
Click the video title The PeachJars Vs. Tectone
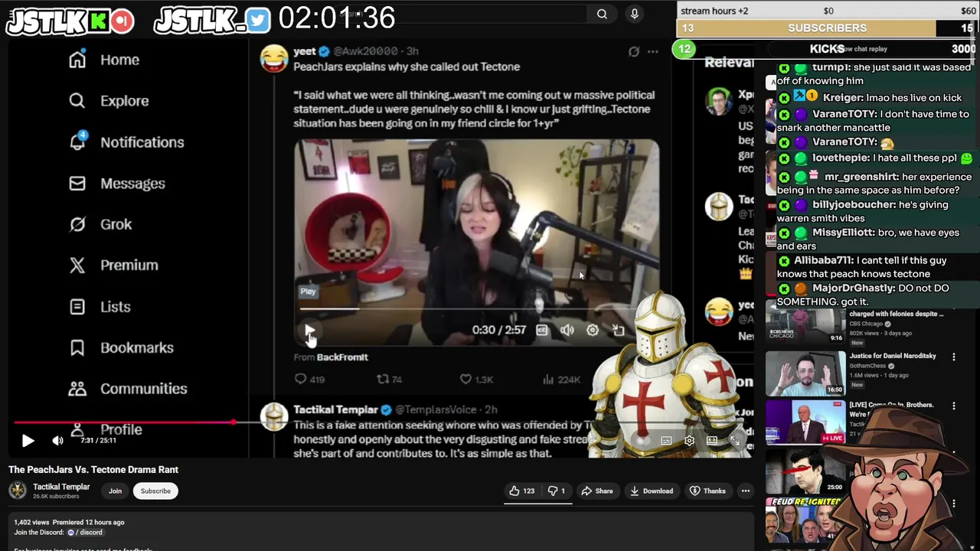coord(93,470)
